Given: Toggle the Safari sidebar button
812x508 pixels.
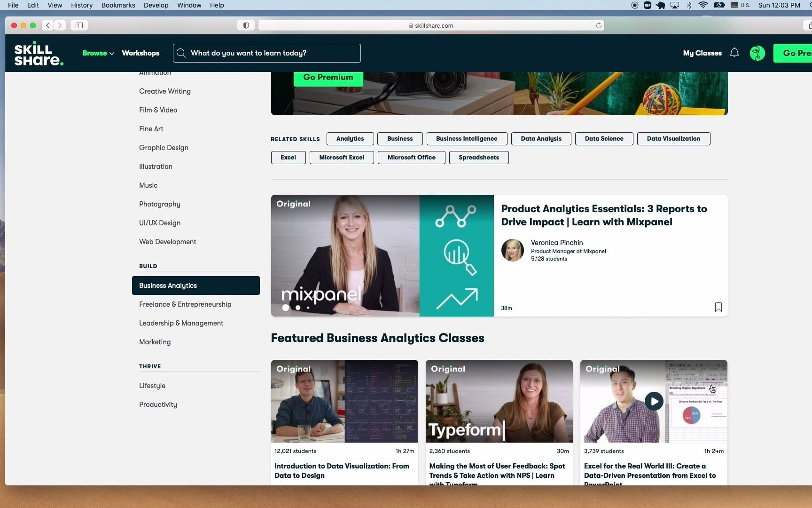Looking at the screenshot, I should tap(79, 25).
